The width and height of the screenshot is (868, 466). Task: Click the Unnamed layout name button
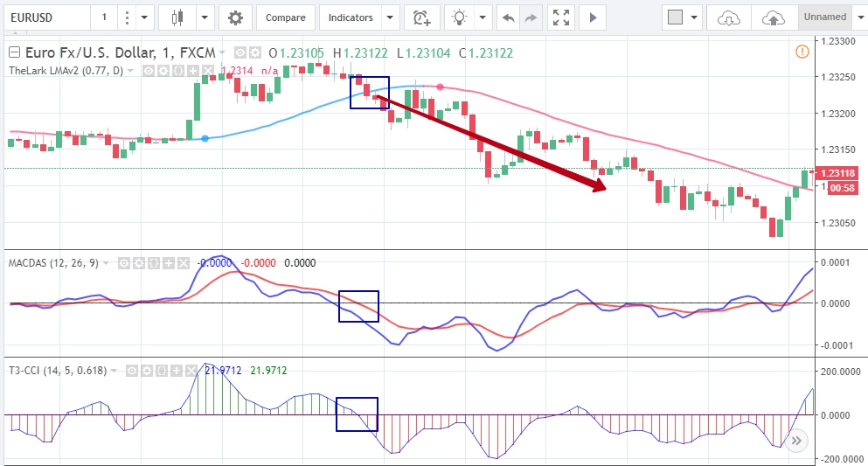tap(825, 17)
